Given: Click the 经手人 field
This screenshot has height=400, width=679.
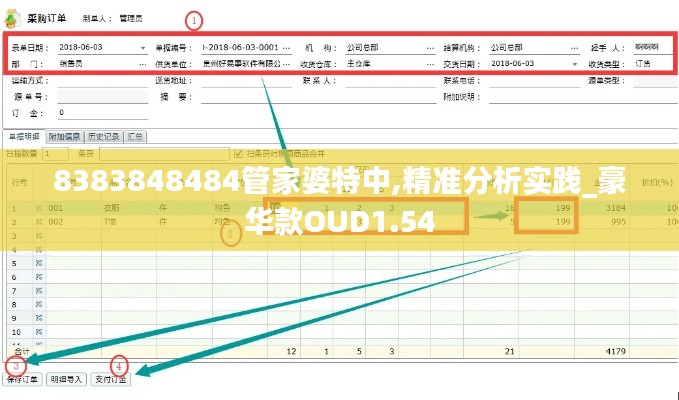Looking at the screenshot, I should coord(656,48).
